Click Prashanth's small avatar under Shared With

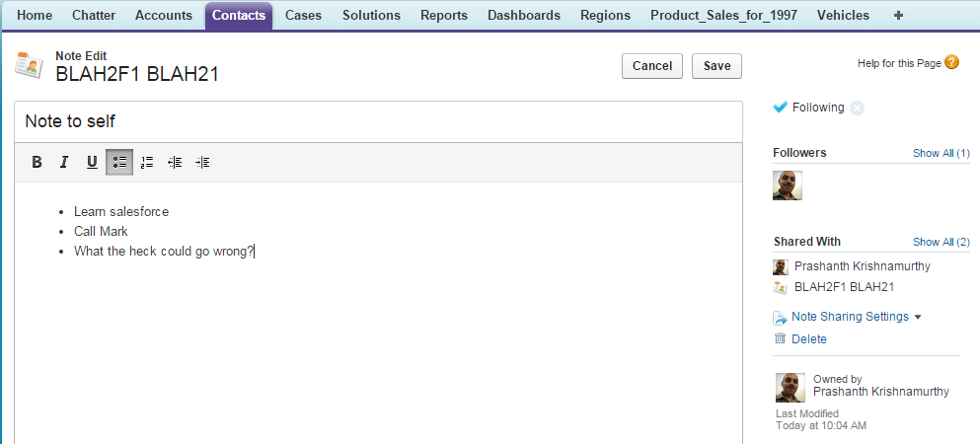[x=781, y=267]
